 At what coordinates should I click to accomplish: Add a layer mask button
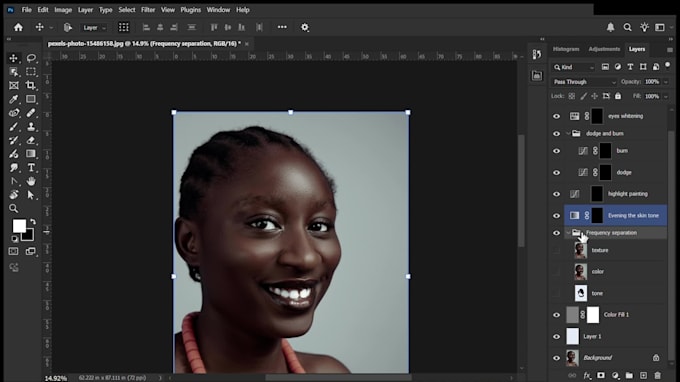pos(601,375)
